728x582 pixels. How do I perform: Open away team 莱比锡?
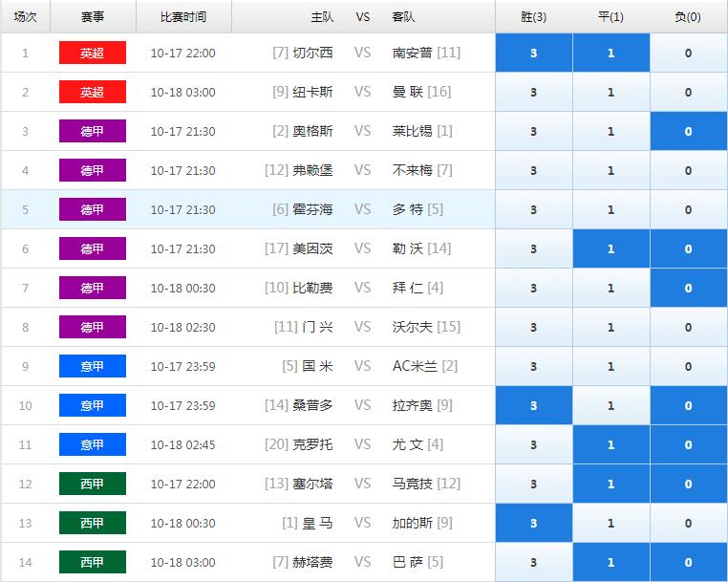[413, 131]
